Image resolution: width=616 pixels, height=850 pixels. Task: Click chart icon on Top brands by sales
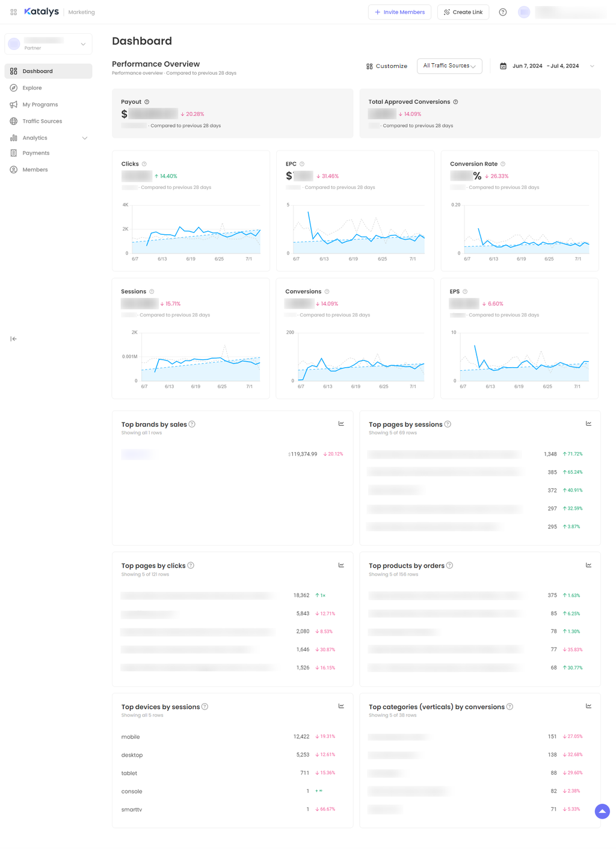[x=341, y=424]
